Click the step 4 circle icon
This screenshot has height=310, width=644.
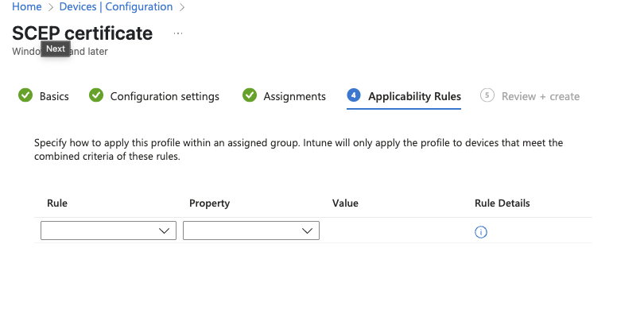[354, 95]
